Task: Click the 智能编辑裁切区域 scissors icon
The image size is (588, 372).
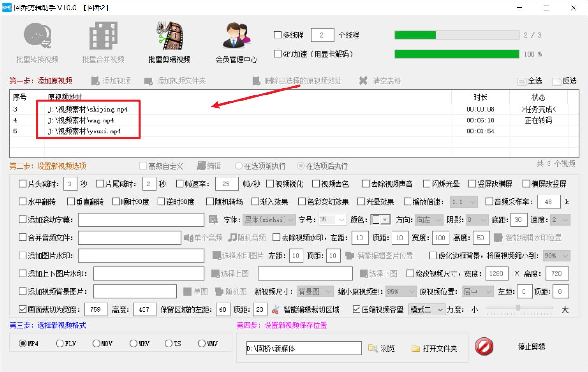Action: click(276, 309)
